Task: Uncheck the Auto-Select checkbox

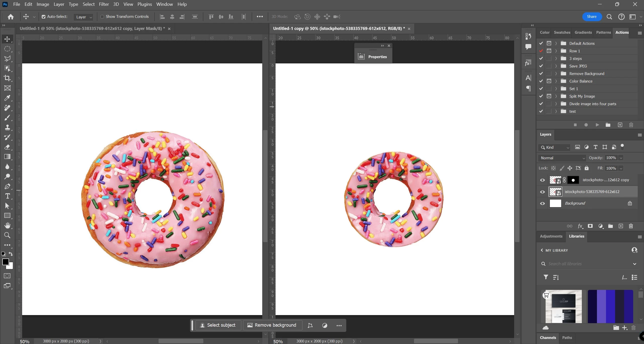Action: (44, 17)
